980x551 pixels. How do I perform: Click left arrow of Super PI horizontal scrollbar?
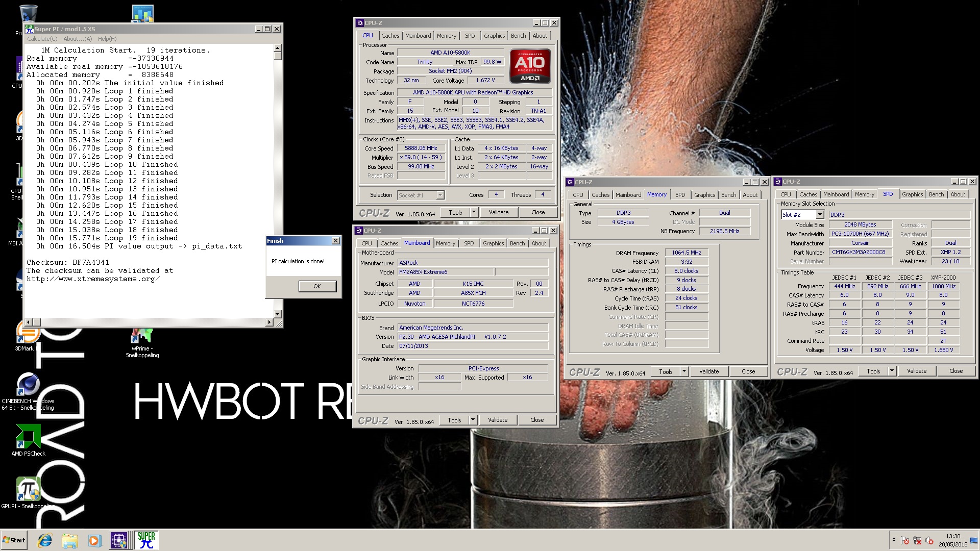tap(29, 322)
